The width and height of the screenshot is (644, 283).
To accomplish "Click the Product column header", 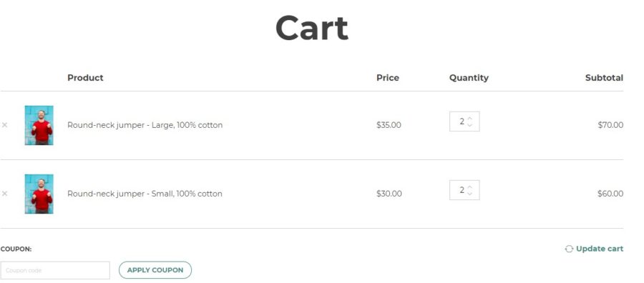I will click(85, 77).
